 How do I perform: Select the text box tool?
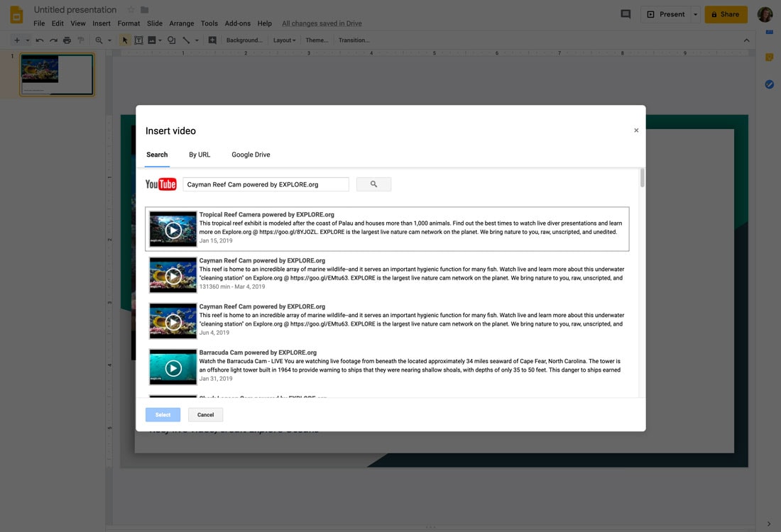point(138,40)
